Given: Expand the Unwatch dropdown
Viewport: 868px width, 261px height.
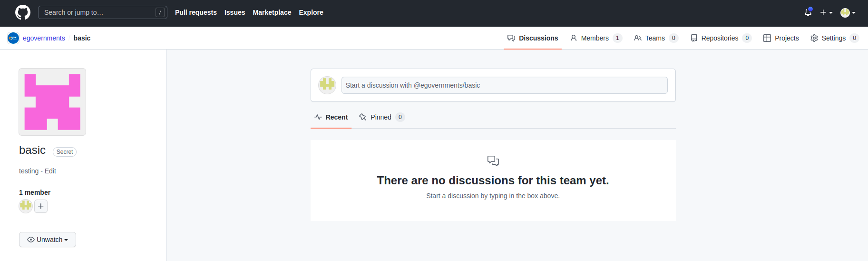Looking at the screenshot, I should [x=48, y=240].
